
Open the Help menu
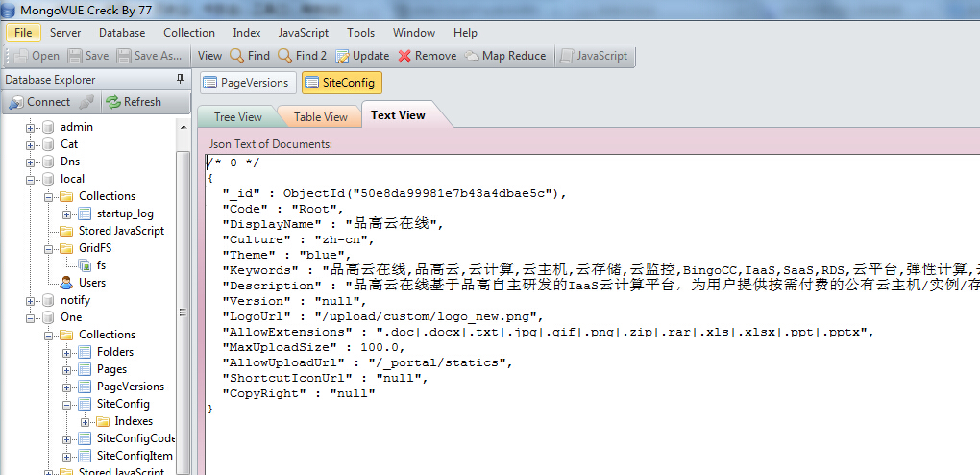(465, 33)
